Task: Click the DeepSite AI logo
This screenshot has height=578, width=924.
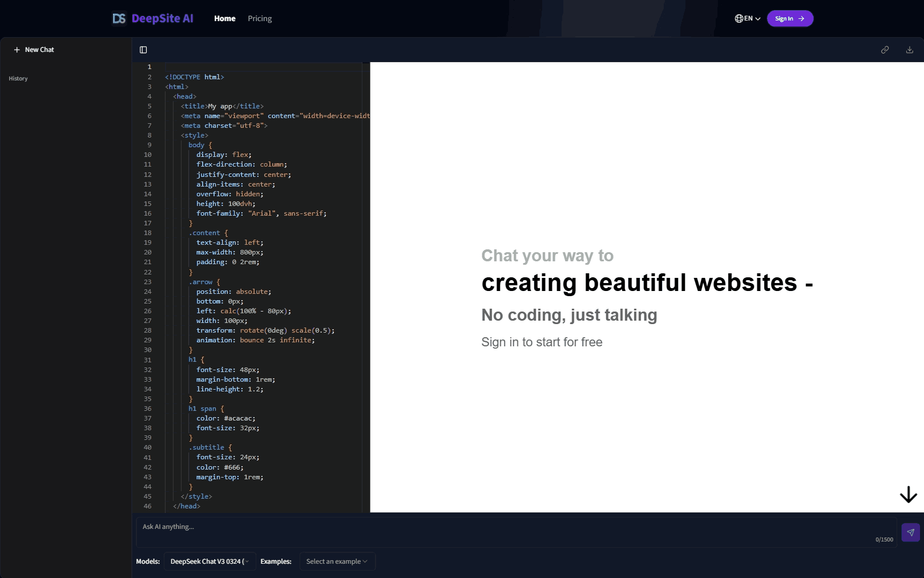Action: pos(152,18)
